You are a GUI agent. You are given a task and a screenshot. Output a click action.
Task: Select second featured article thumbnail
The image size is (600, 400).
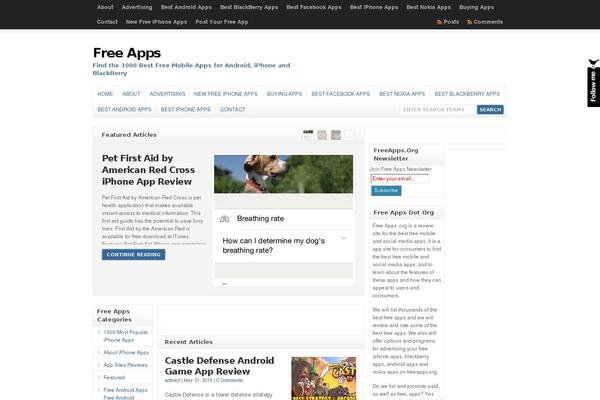click(322, 135)
